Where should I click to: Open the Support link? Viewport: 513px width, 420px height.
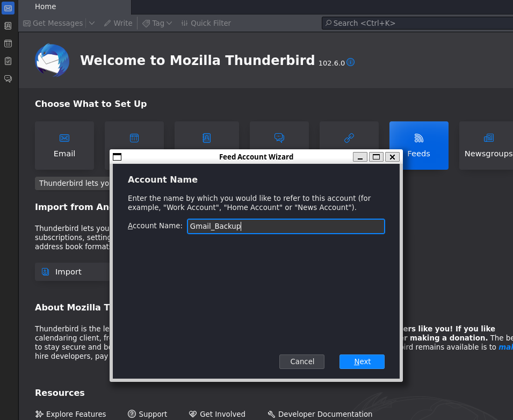(x=148, y=414)
